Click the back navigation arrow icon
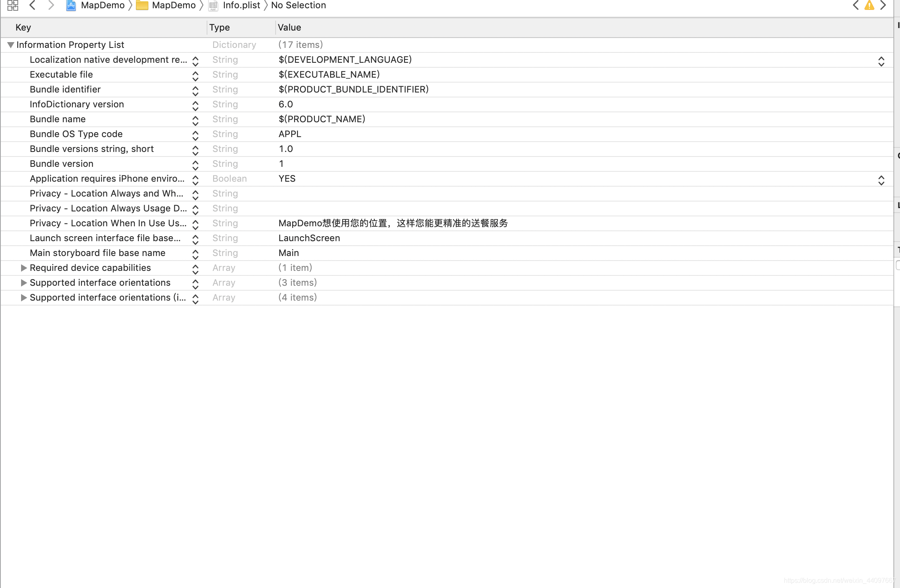The image size is (900, 588). pos(32,5)
